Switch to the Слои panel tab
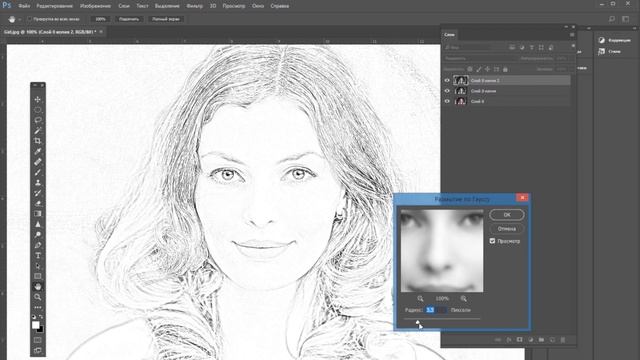640x360 pixels. (x=449, y=35)
